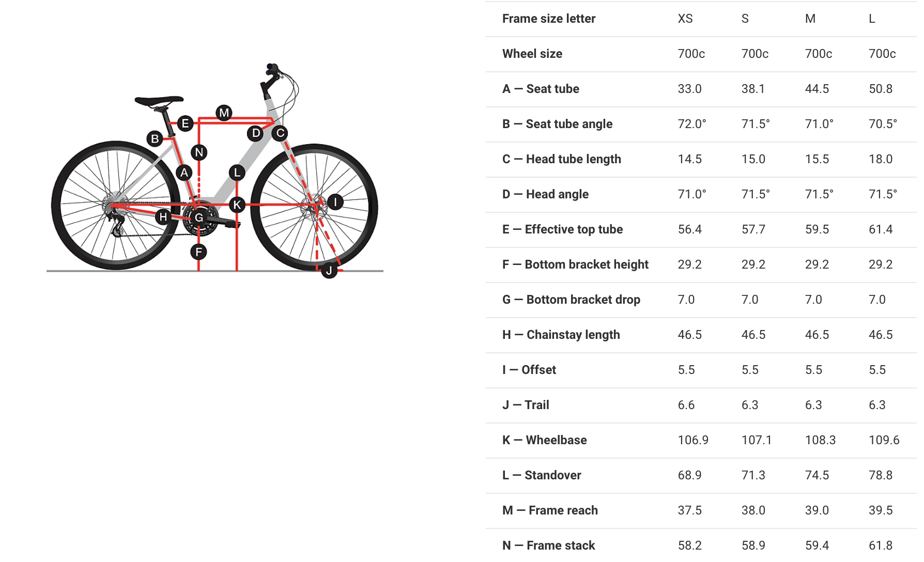Select the "E — Effective top tube" row label
The width and height of the screenshot is (924, 562).
562,229
